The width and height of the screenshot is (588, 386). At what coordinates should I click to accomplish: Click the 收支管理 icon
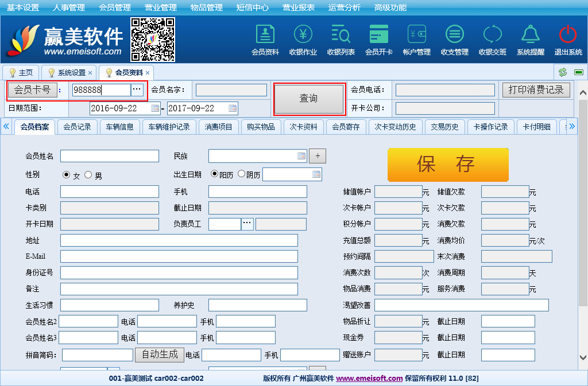[x=454, y=39]
